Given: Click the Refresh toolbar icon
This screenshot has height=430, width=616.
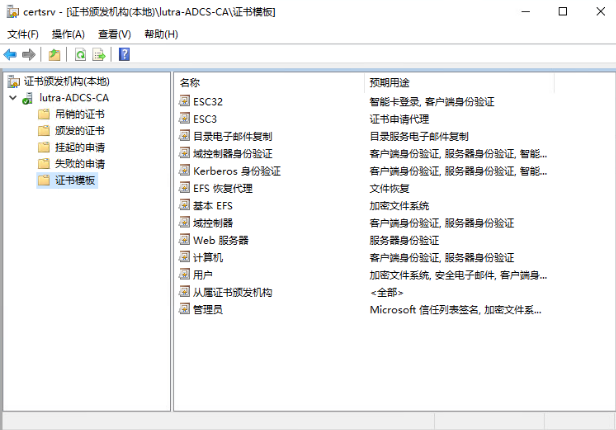Looking at the screenshot, I should pos(81,55).
